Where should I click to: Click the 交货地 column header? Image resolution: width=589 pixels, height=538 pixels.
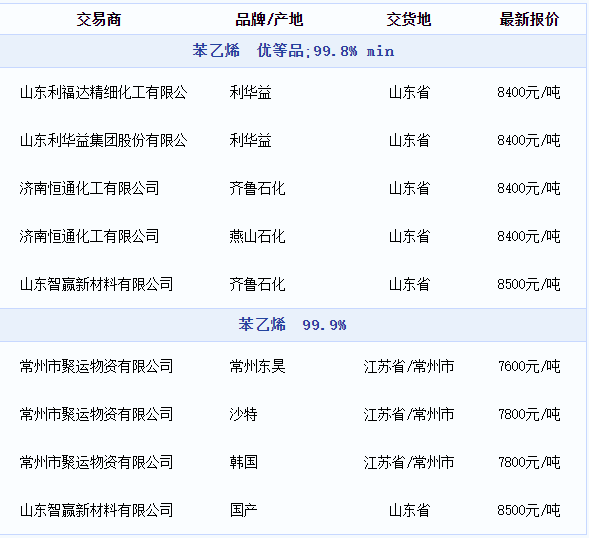409,20
